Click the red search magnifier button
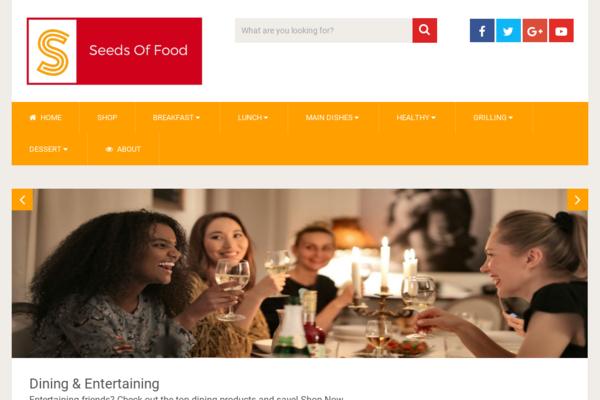The height and width of the screenshot is (400, 600). pos(424,30)
